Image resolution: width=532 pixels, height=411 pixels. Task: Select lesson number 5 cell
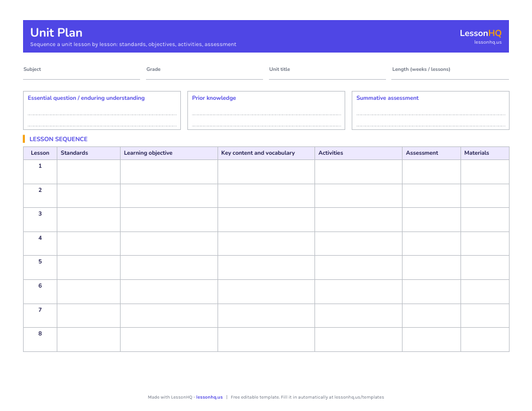pos(40,268)
